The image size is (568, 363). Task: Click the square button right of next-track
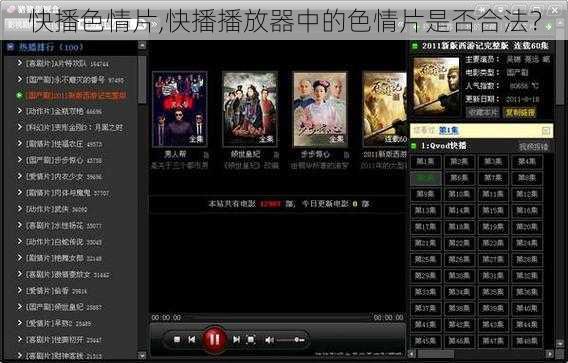click(x=251, y=339)
